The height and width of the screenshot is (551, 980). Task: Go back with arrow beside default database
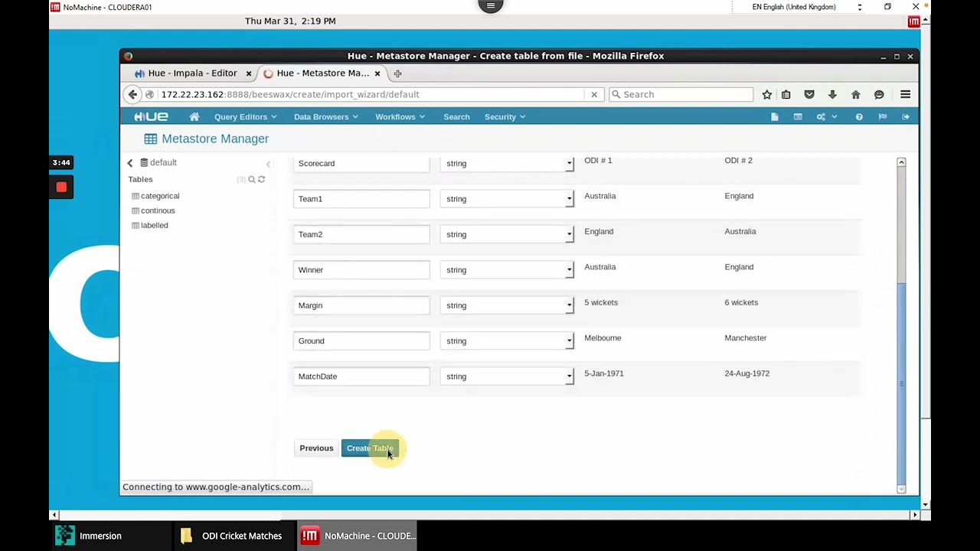click(x=130, y=162)
